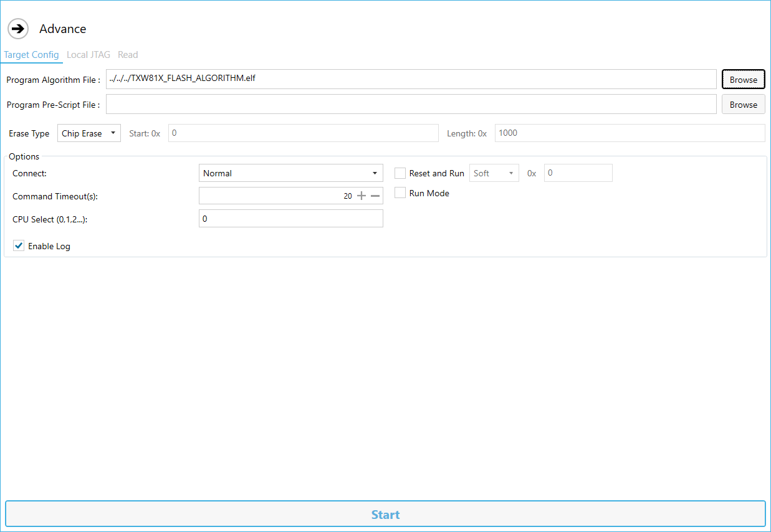Focus the Program Pre-Script File field
The image size is (771, 532).
(411, 104)
